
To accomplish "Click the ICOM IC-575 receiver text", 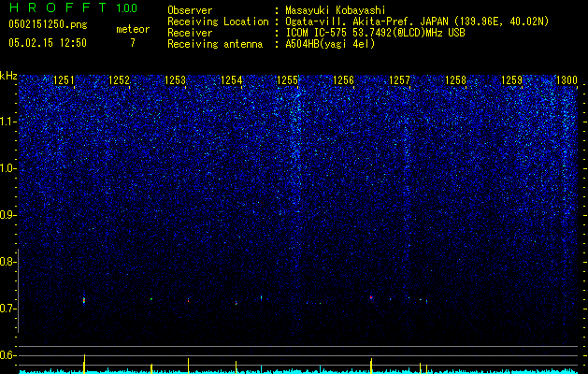I will pyautogui.click(x=375, y=33).
